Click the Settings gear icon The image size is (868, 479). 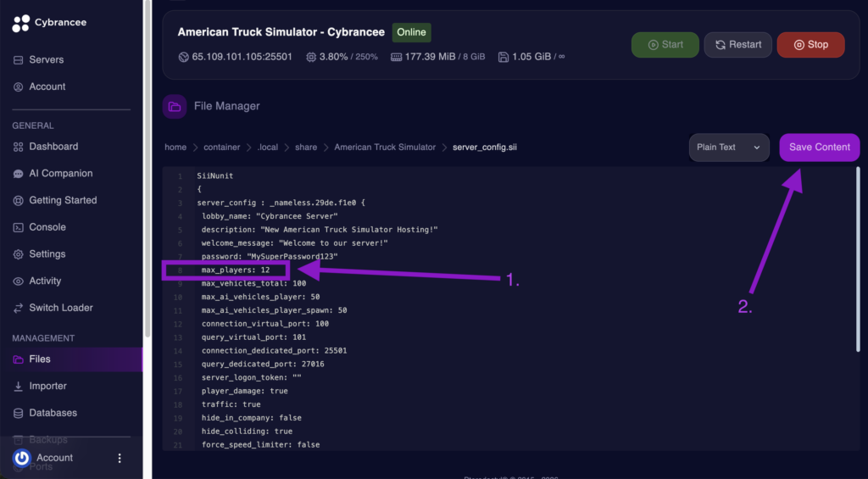click(x=19, y=254)
